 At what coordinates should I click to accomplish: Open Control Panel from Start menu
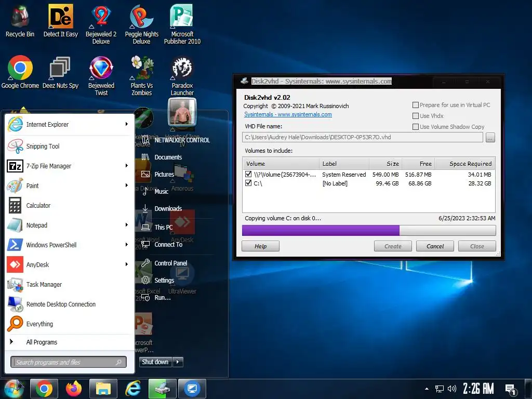[170, 263]
